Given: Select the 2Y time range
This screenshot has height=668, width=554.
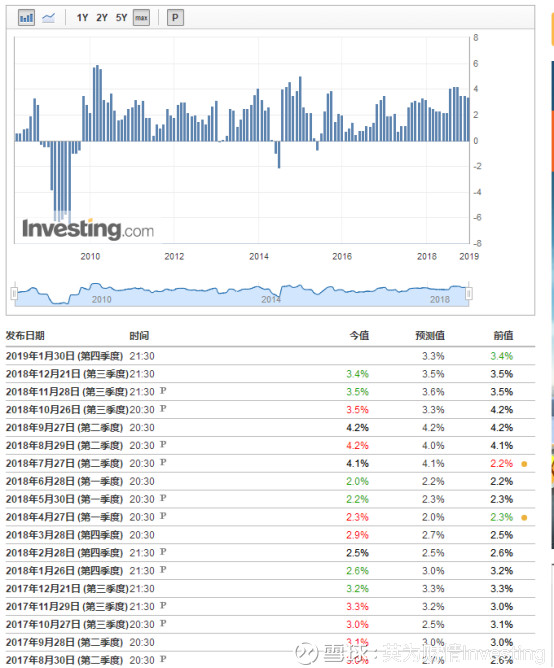Looking at the screenshot, I should coord(102,18).
